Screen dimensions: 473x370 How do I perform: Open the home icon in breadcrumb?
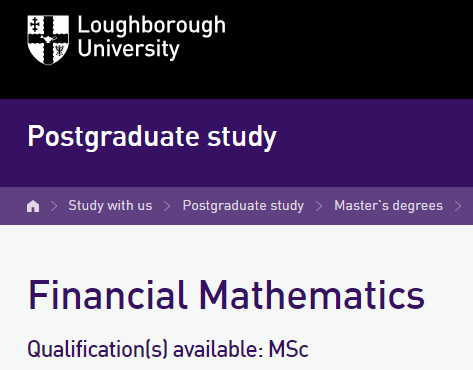click(x=33, y=206)
